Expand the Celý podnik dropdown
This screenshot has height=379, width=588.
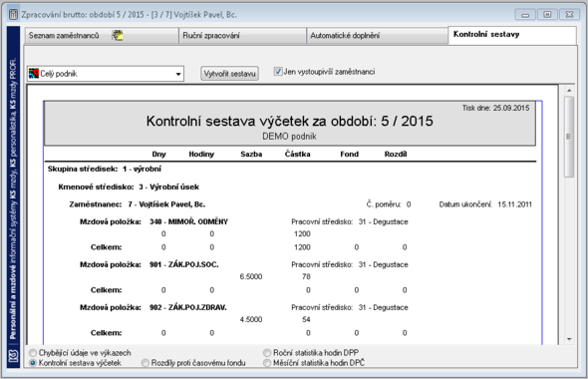tap(178, 74)
